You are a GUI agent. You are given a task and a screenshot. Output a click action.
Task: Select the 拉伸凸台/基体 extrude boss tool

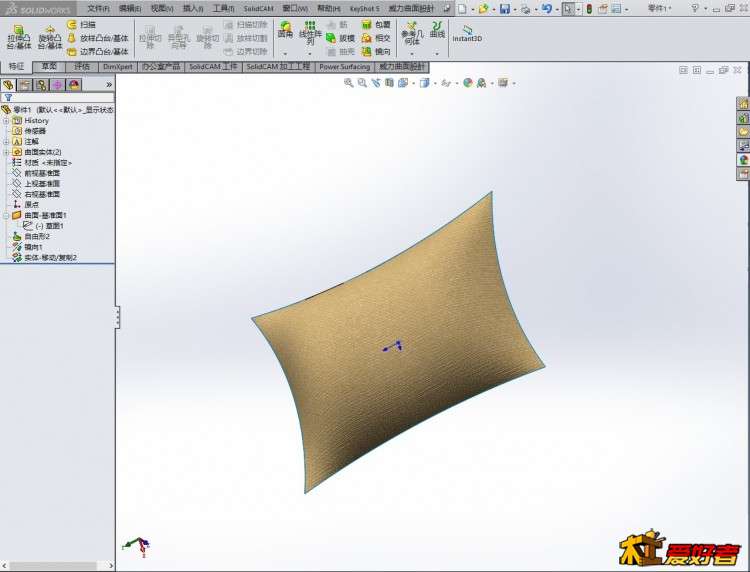tap(19, 37)
